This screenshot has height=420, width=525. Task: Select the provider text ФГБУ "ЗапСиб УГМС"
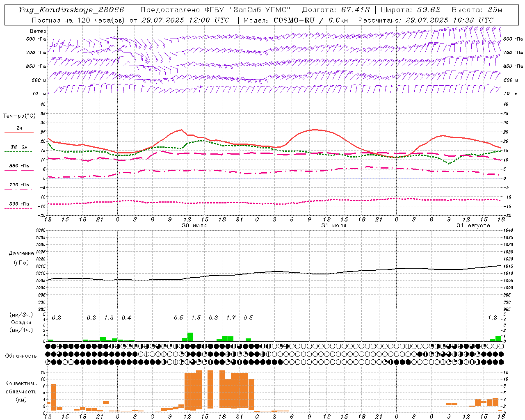pyautogui.click(x=247, y=10)
